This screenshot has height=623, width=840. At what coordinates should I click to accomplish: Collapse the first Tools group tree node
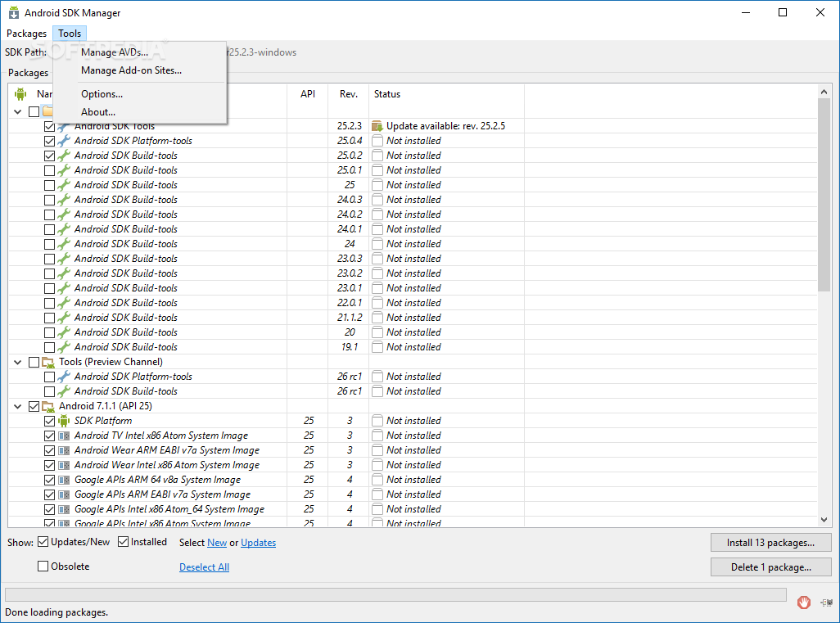[18, 111]
